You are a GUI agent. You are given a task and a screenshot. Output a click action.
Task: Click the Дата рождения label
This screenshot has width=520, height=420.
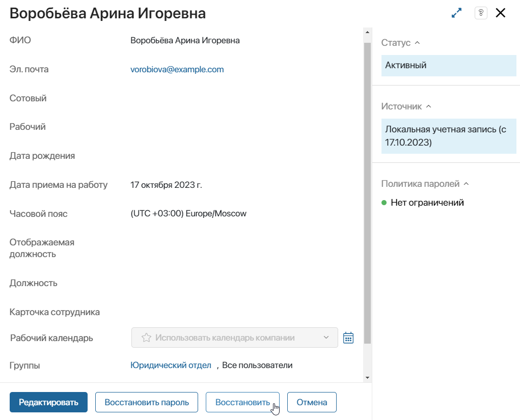point(42,156)
